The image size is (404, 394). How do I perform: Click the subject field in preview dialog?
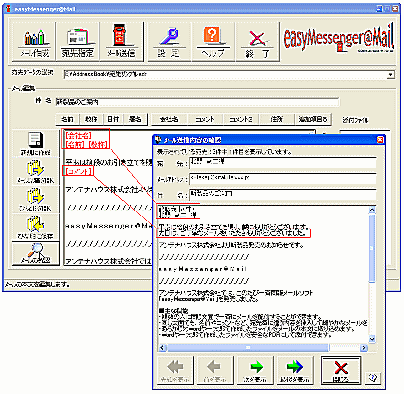click(283, 194)
